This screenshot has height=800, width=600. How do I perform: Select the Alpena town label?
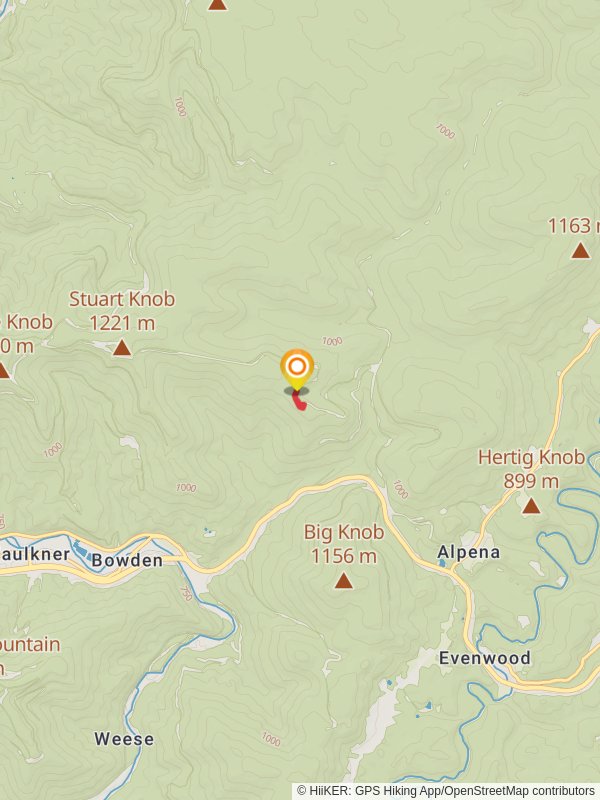pos(469,553)
